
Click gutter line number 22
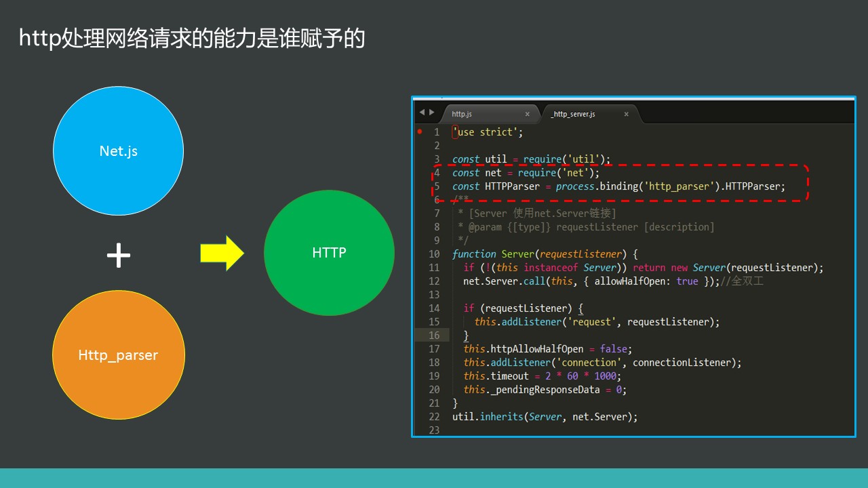coord(434,417)
